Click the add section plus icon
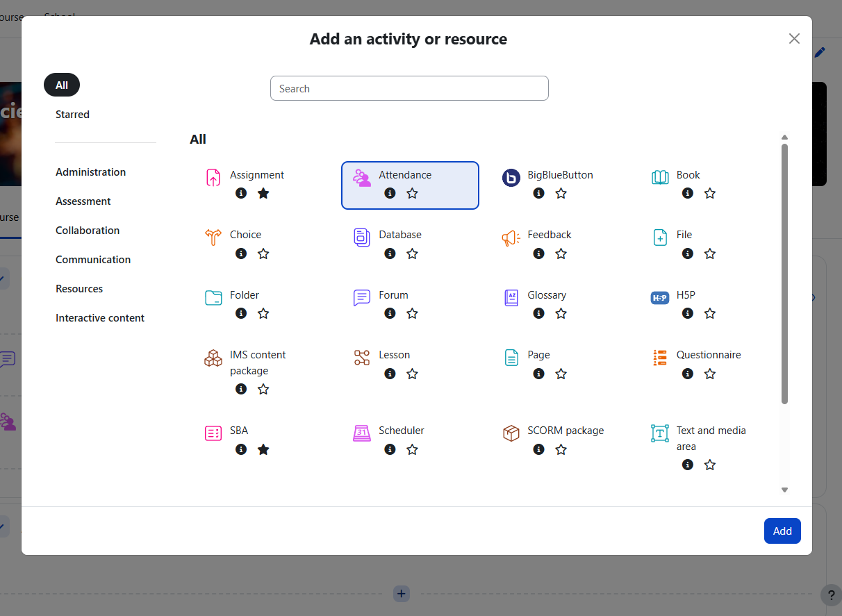 [x=402, y=594]
